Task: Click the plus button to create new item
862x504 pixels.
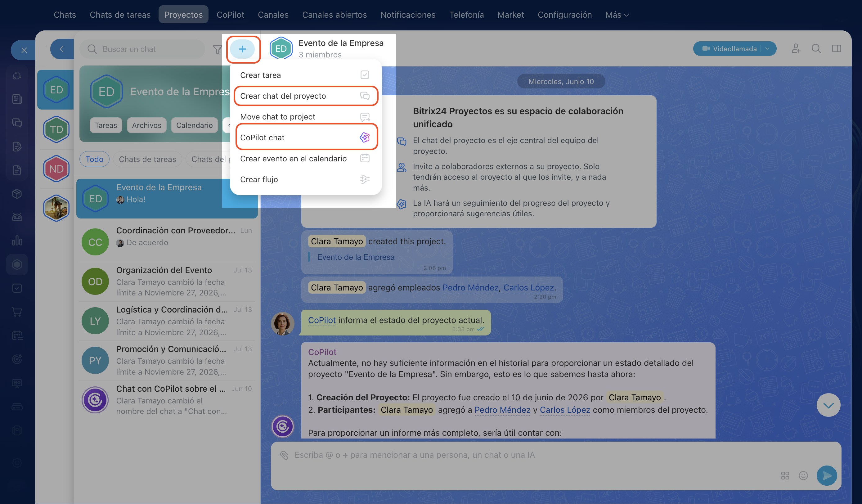Action: 242,49
